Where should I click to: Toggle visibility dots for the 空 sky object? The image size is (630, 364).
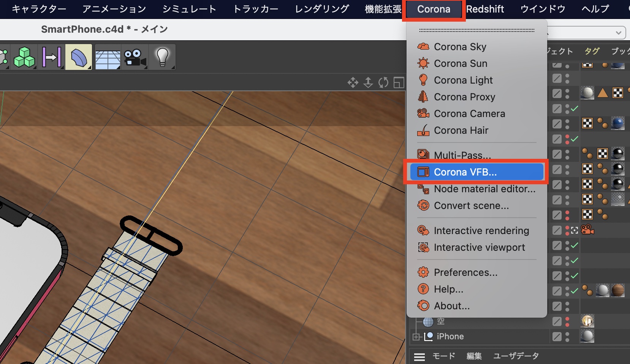[x=567, y=321]
